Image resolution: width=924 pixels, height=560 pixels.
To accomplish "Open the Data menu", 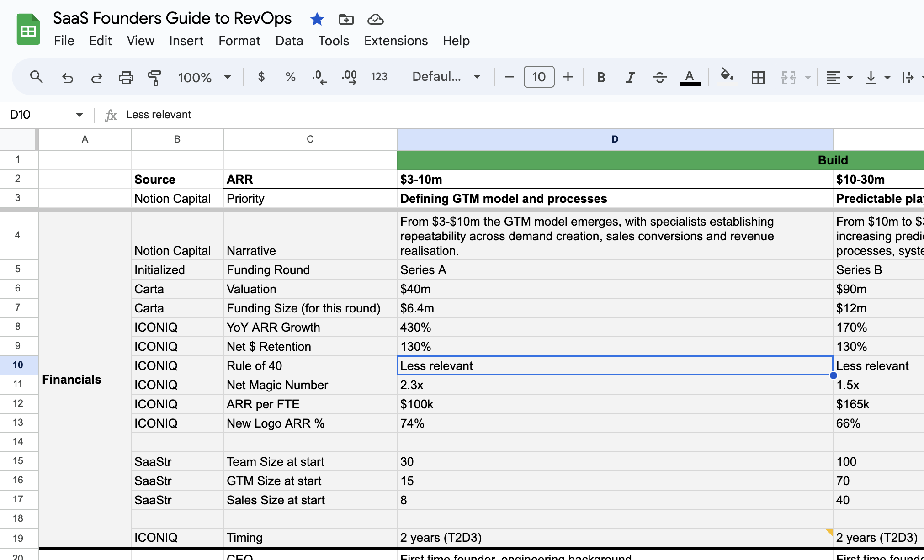I will coord(289,41).
